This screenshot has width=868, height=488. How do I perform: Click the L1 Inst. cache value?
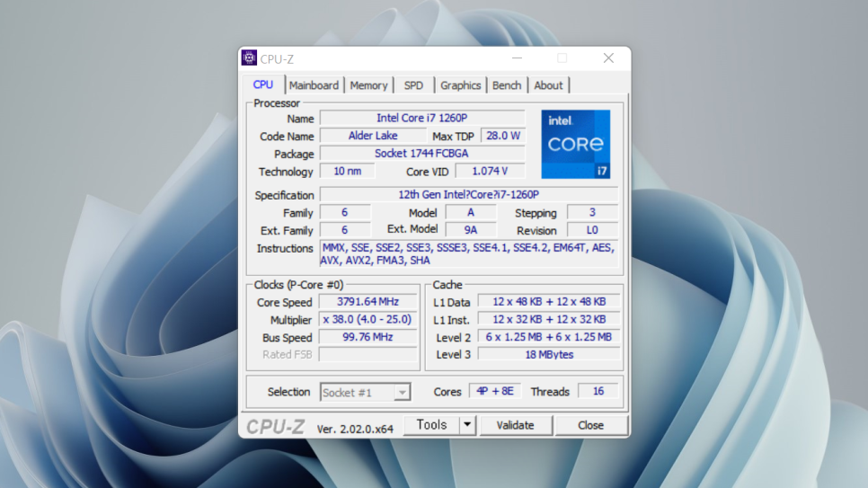coord(549,320)
